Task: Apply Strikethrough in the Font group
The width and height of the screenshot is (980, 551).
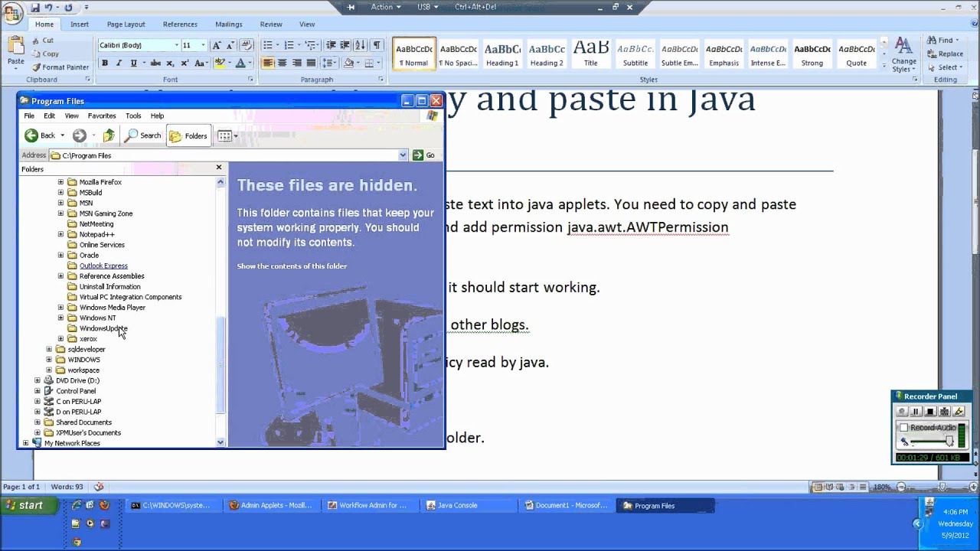Action: 155,63
